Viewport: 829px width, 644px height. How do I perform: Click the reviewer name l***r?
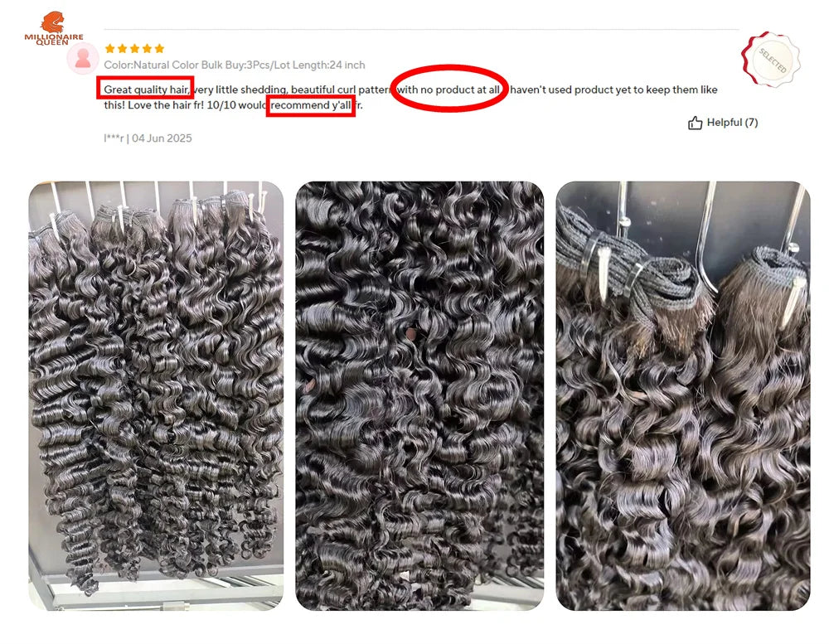[114, 138]
